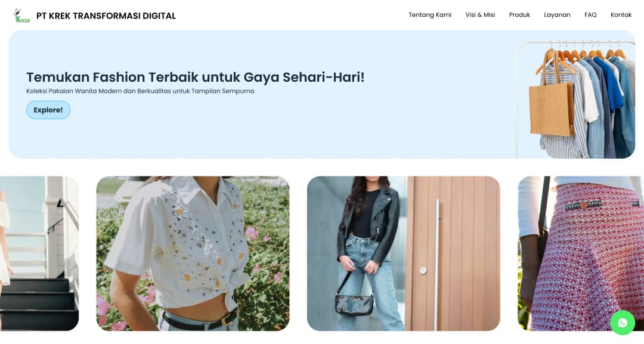
Task: Click the clothing rack banner image
Action: point(575,100)
